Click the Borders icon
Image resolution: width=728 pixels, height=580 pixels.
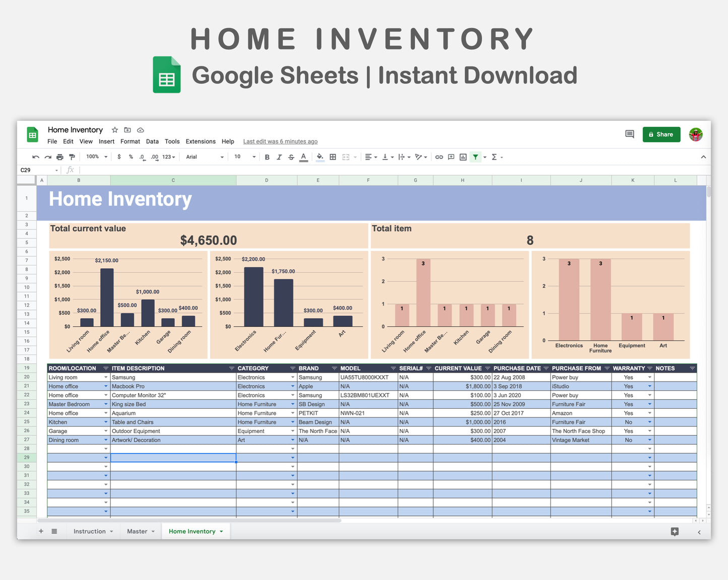[x=333, y=157]
